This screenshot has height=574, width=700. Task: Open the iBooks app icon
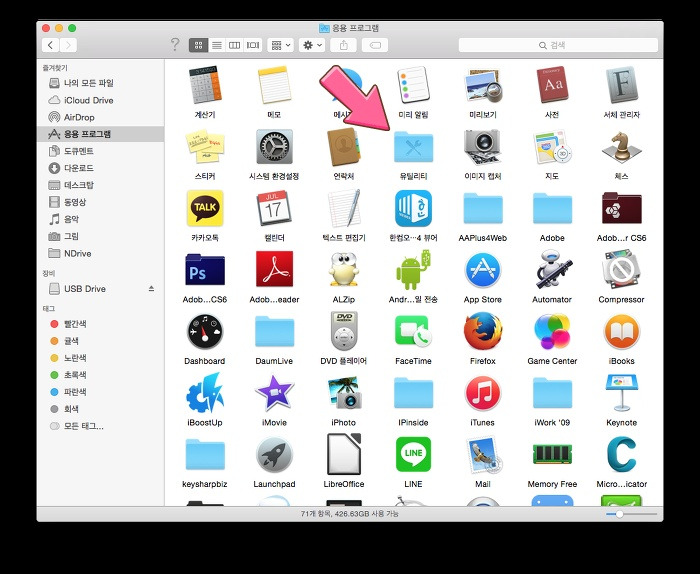621,331
